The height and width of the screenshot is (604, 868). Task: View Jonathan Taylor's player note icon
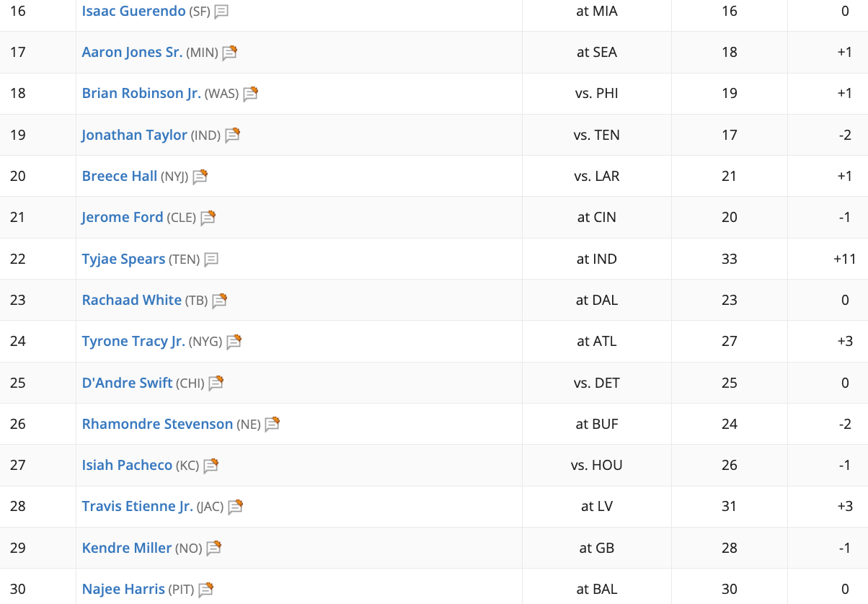click(x=232, y=135)
